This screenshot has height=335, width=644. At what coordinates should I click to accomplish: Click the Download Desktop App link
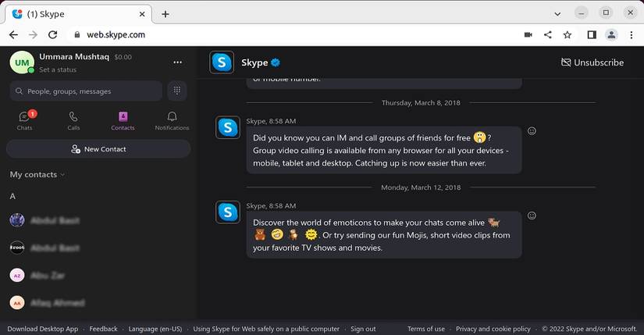coord(43,329)
